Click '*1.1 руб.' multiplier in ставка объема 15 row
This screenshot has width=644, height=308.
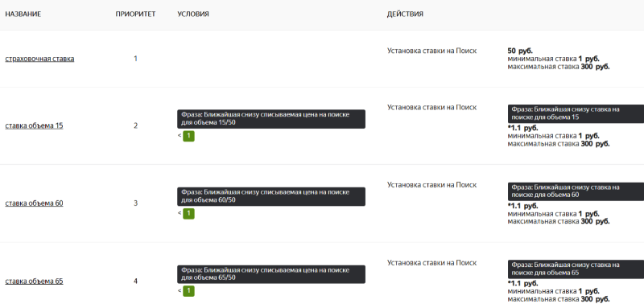tap(522, 129)
